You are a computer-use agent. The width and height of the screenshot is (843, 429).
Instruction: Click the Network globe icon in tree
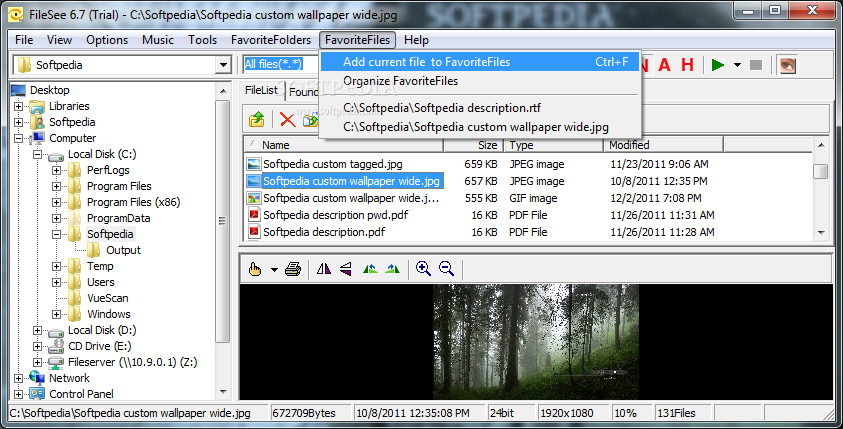click(37, 377)
